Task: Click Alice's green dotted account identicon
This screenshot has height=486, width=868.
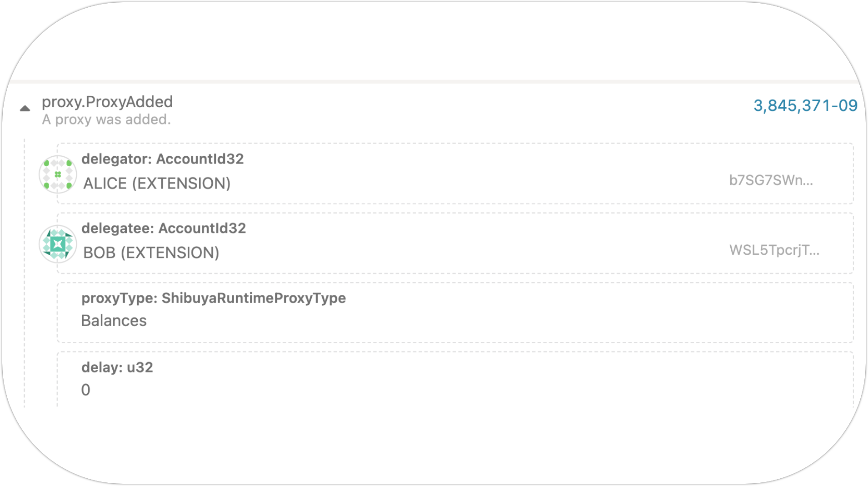Action: 58,174
